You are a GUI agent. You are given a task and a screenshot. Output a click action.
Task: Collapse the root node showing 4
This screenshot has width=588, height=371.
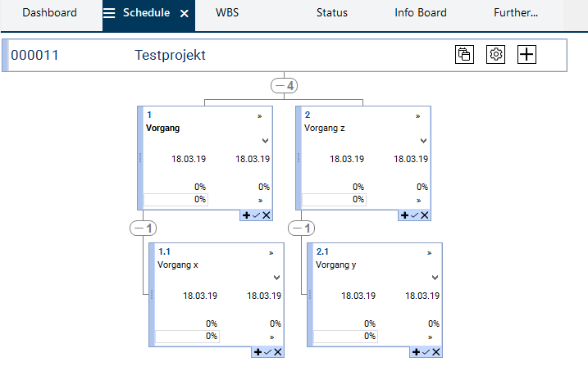[284, 85]
